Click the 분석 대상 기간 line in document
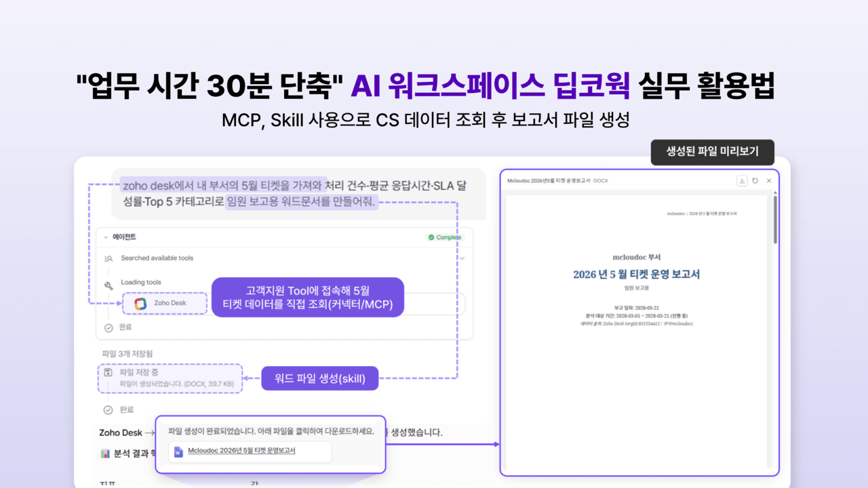Viewport: 868px width, 488px height. click(x=636, y=316)
